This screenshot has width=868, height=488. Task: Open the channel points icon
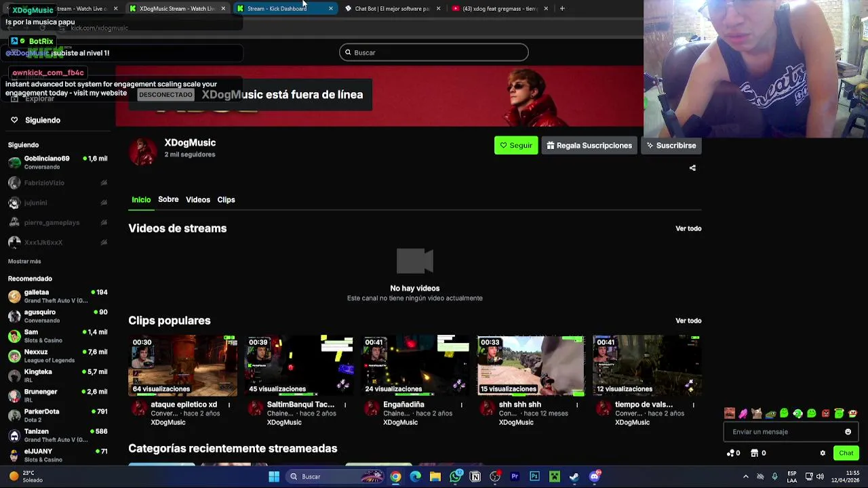click(730, 453)
